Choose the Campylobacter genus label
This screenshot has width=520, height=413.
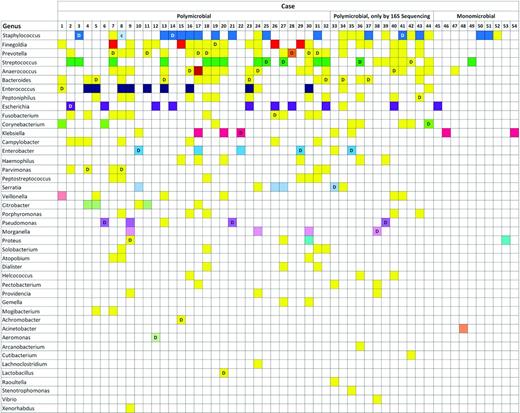[x=21, y=142]
